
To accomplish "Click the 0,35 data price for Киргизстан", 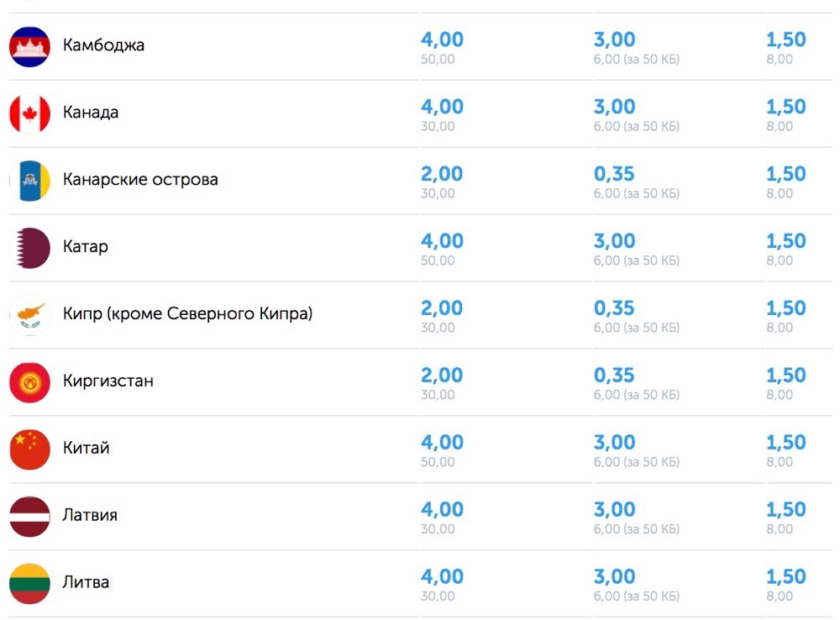I will [614, 375].
